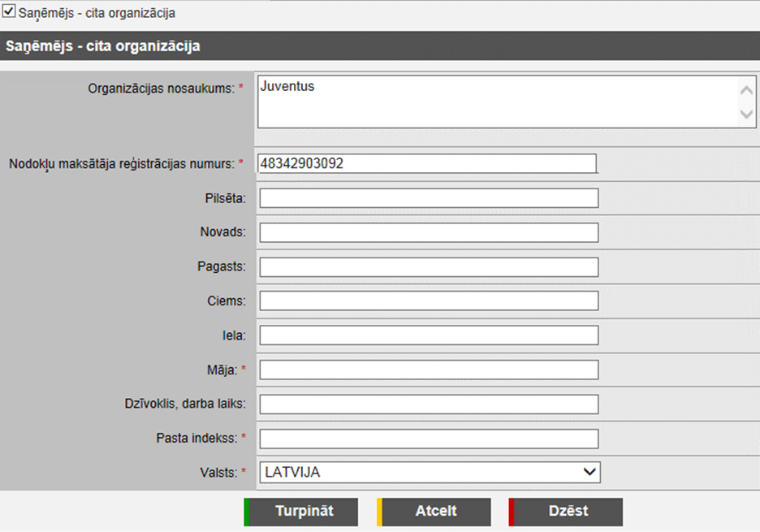
Task: Click into the 'Novads' text box
Action: tap(429, 232)
